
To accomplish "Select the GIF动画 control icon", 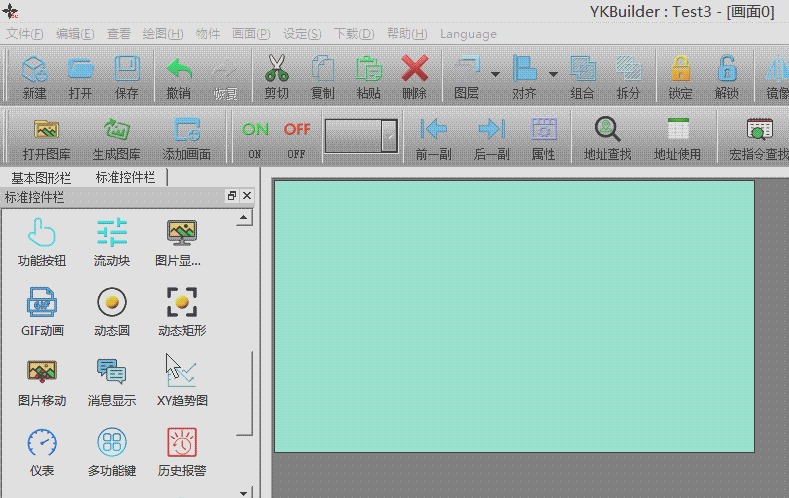I will tap(42, 302).
